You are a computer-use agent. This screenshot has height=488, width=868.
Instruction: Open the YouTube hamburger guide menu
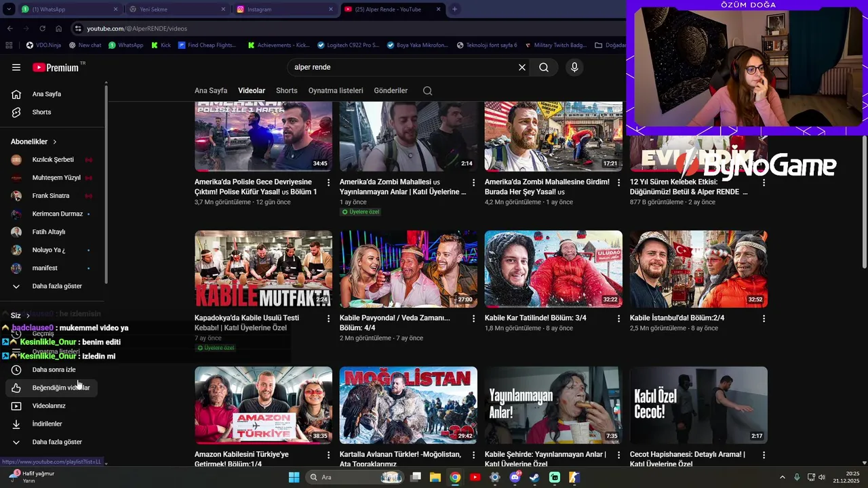coord(16,67)
